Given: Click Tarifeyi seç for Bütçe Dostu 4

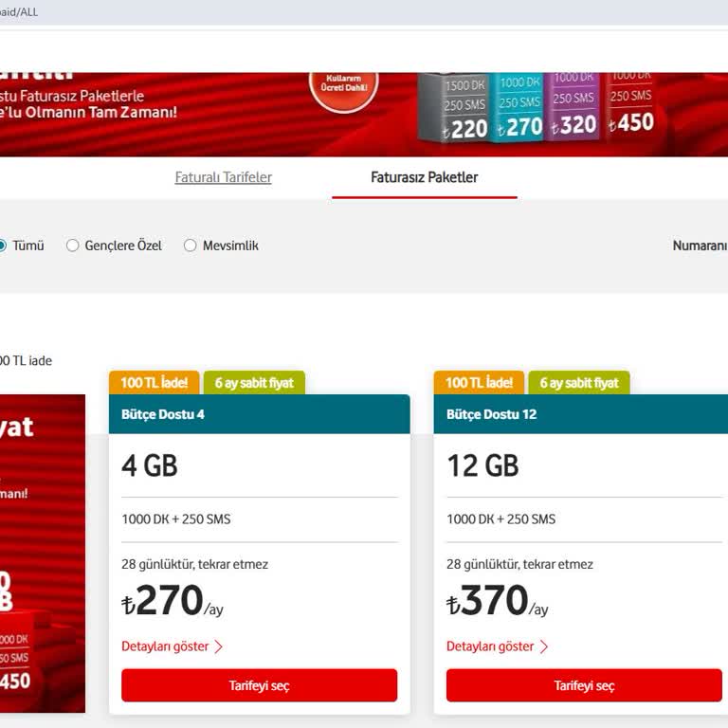Looking at the screenshot, I should pyautogui.click(x=259, y=685).
